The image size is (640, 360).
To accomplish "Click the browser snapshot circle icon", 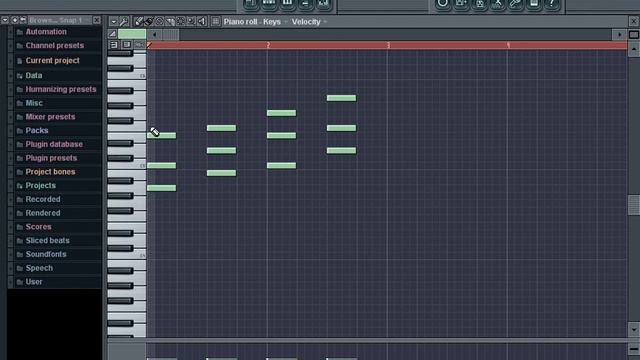I will click(x=15, y=20).
